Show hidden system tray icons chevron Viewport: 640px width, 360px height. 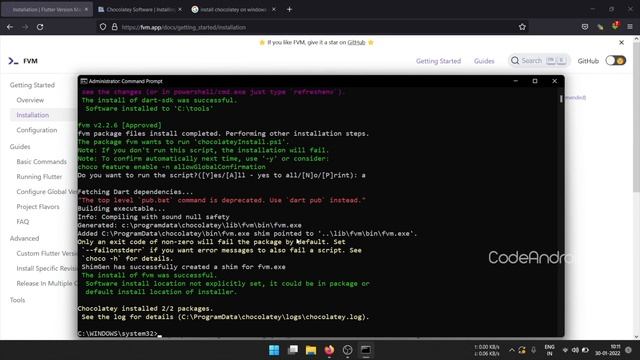[511, 350]
